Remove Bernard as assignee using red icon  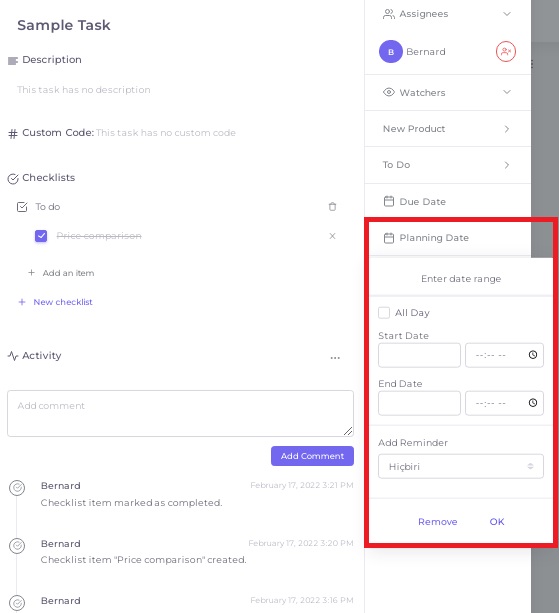505,52
